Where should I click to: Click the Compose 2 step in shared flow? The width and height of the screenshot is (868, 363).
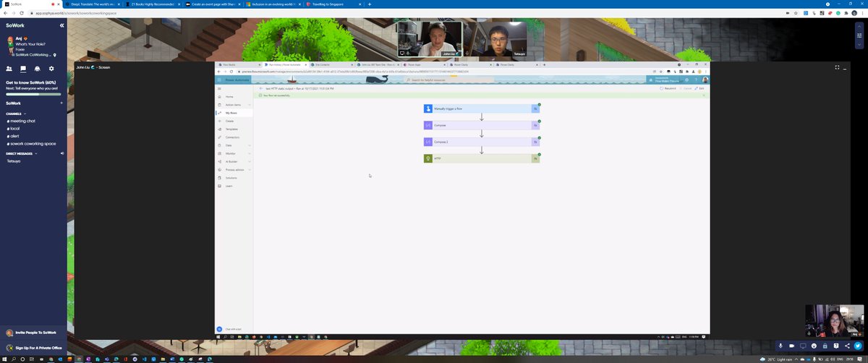tap(482, 142)
